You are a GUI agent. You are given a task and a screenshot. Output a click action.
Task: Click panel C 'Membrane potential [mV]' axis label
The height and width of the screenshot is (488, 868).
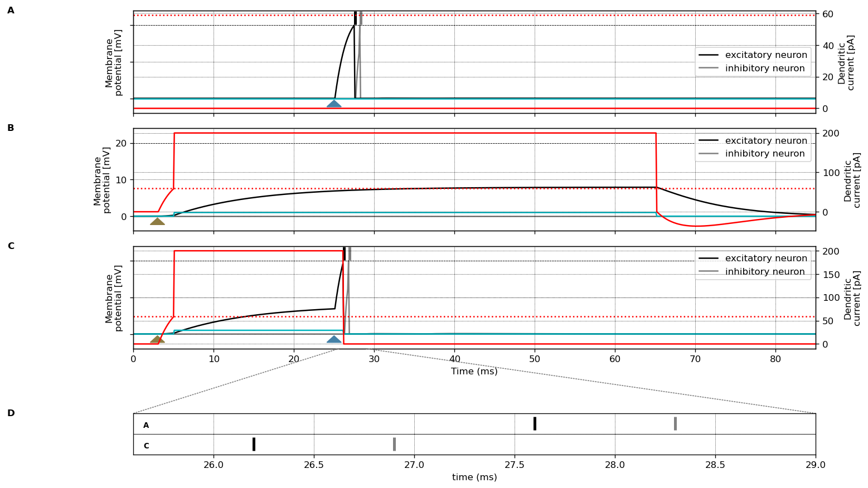(x=114, y=298)
